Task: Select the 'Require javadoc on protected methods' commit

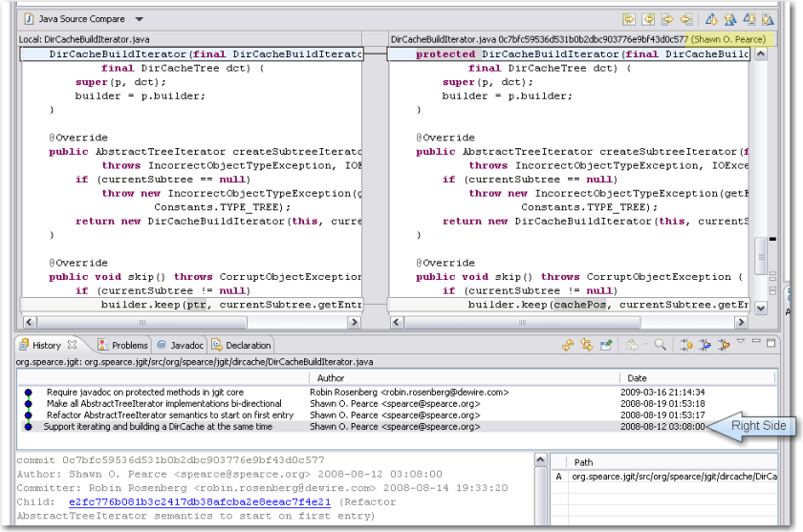Action: 144,392
